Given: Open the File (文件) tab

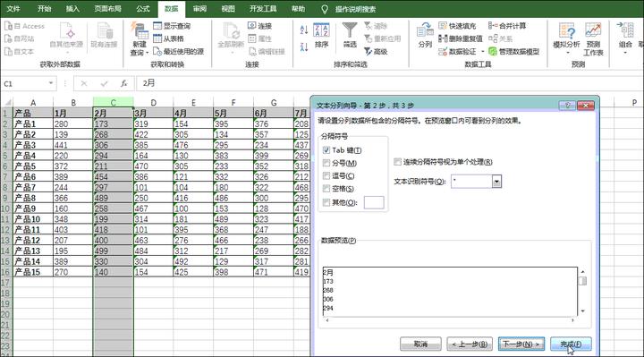Looking at the screenshot, I should point(13,9).
